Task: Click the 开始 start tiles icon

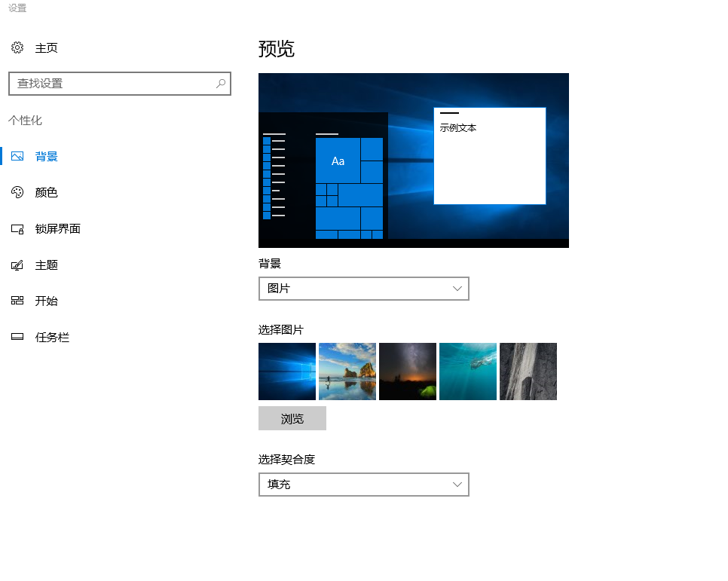Action: [17, 301]
